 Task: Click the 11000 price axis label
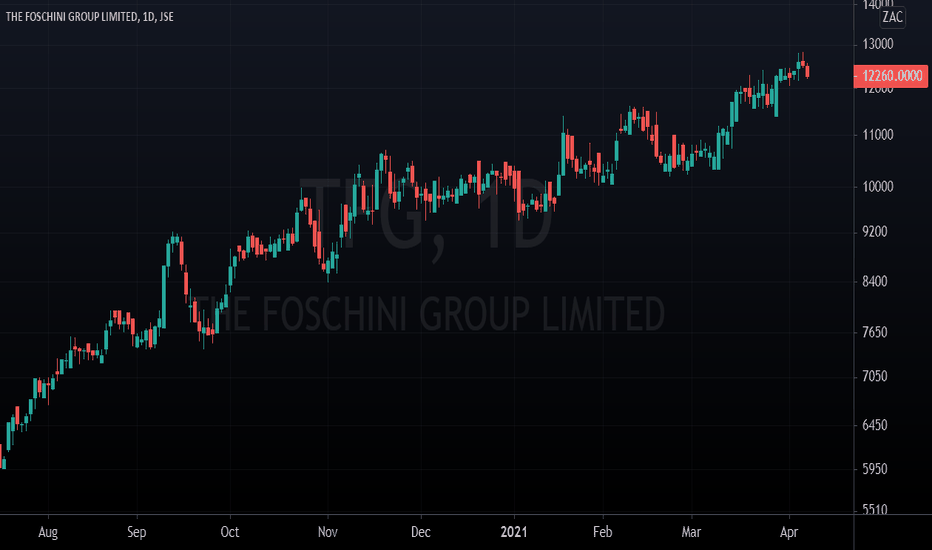pyautogui.click(x=878, y=135)
